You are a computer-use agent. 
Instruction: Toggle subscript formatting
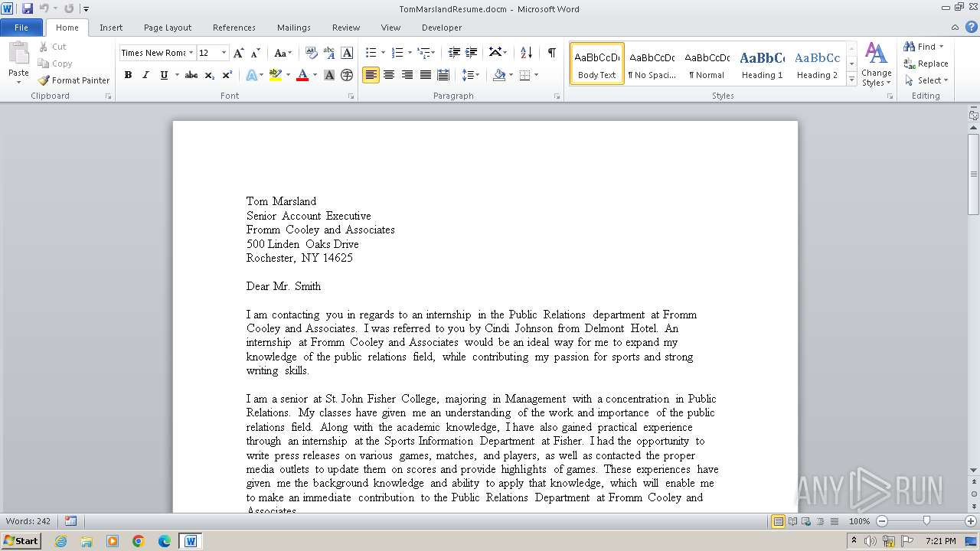[210, 75]
